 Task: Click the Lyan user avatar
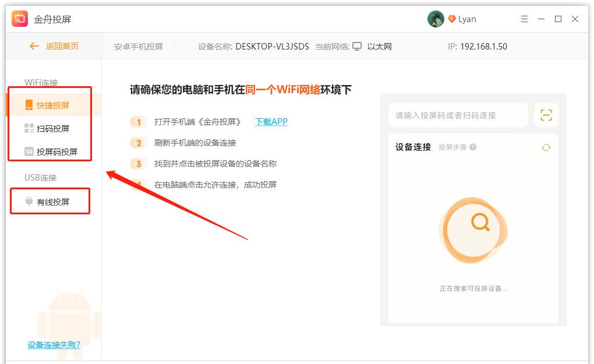(434, 18)
